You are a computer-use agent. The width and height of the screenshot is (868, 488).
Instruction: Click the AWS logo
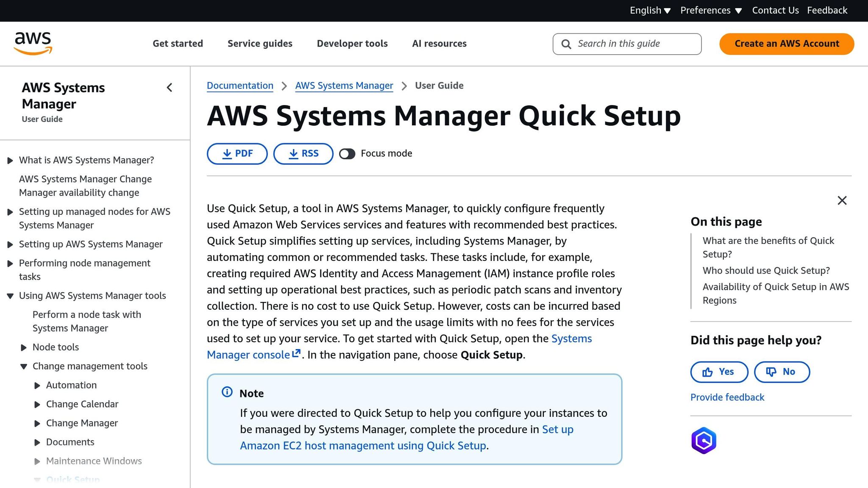pos(33,43)
